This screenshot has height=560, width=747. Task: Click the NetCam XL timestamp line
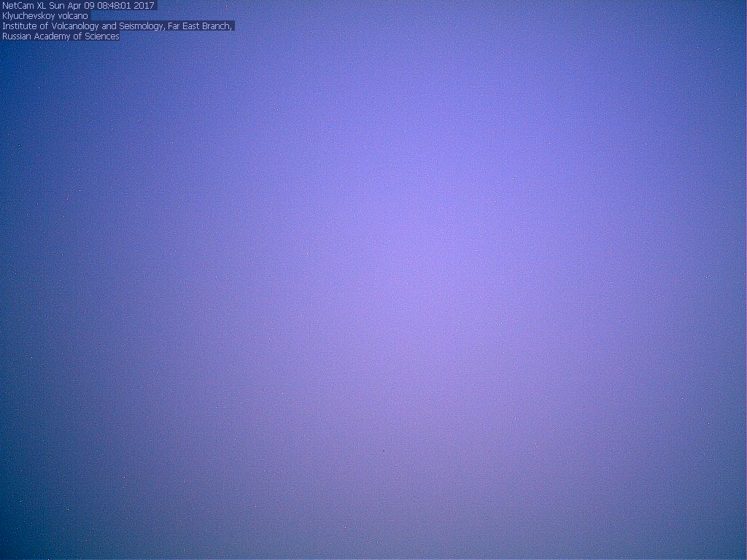(79, 6)
